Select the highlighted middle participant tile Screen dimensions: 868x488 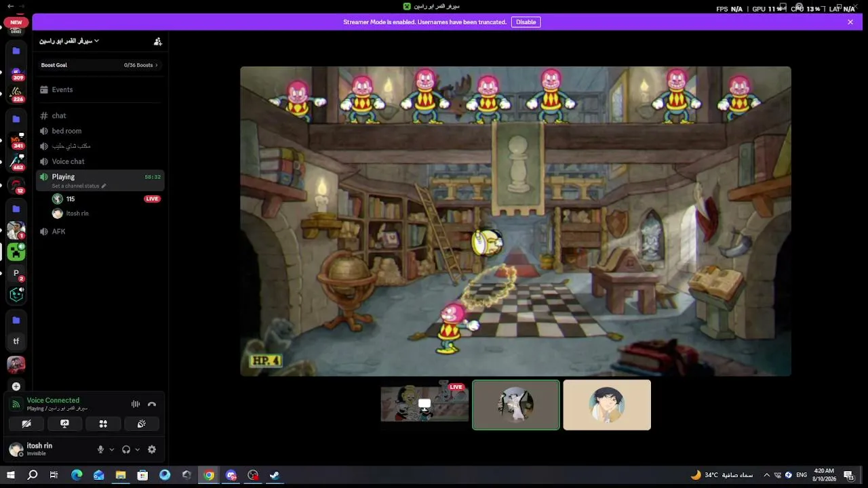pyautogui.click(x=516, y=405)
